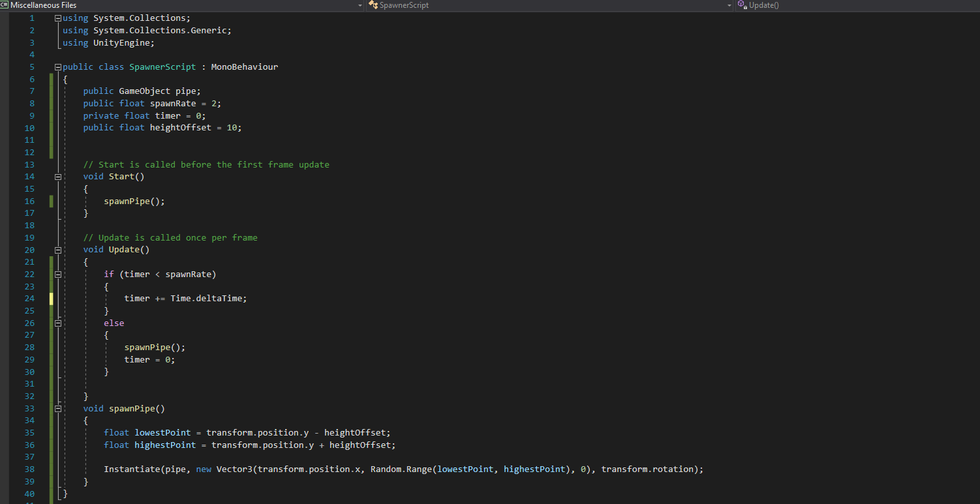Open the SpawnerScript type navigation dropdown
The image size is (980, 504).
coord(550,5)
